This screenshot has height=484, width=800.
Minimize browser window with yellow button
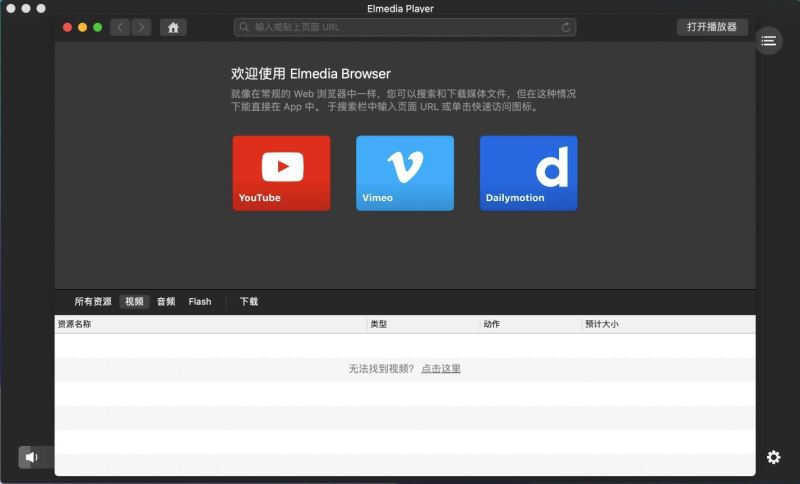coord(83,27)
